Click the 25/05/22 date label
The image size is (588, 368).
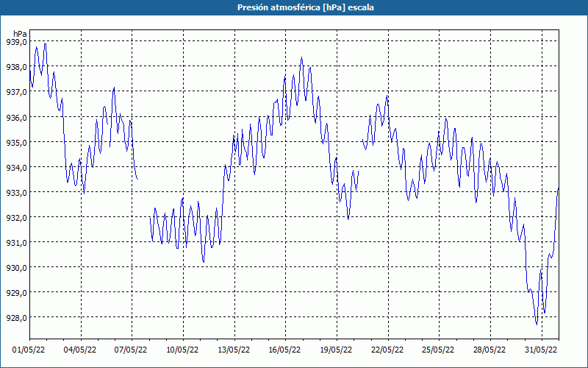coord(438,350)
